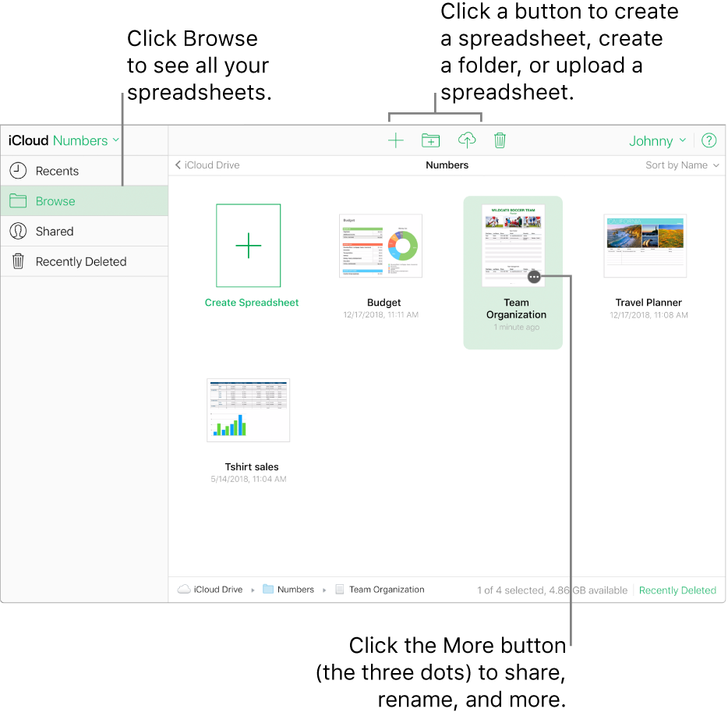
Task: Click the '1 minute ago' timestamp
Action: (516, 327)
